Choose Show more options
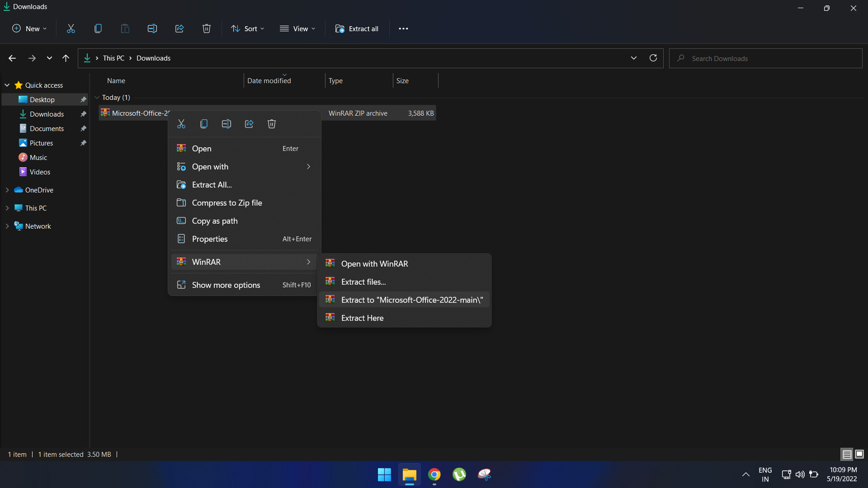Viewport: 868px width, 488px height. 244,285
